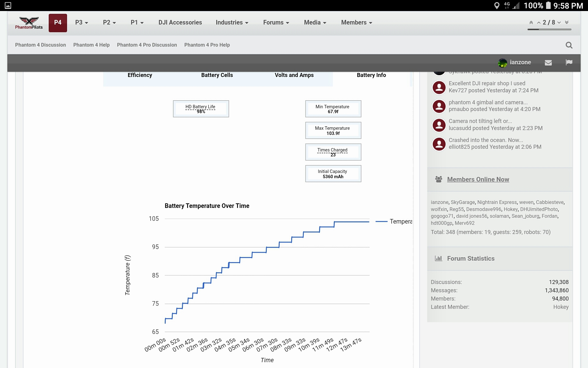Jump to first page double-up arrow
Viewport: 588px width, 368px height.
(531, 22)
